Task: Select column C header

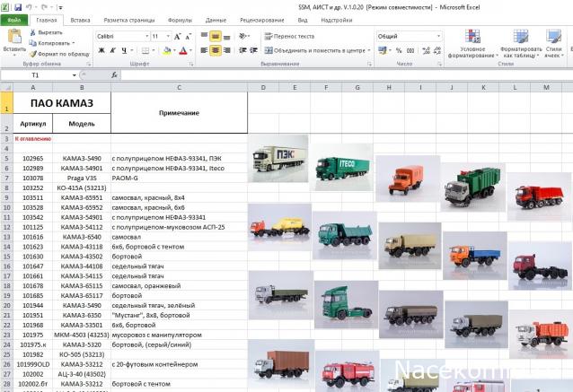Action: [179, 88]
